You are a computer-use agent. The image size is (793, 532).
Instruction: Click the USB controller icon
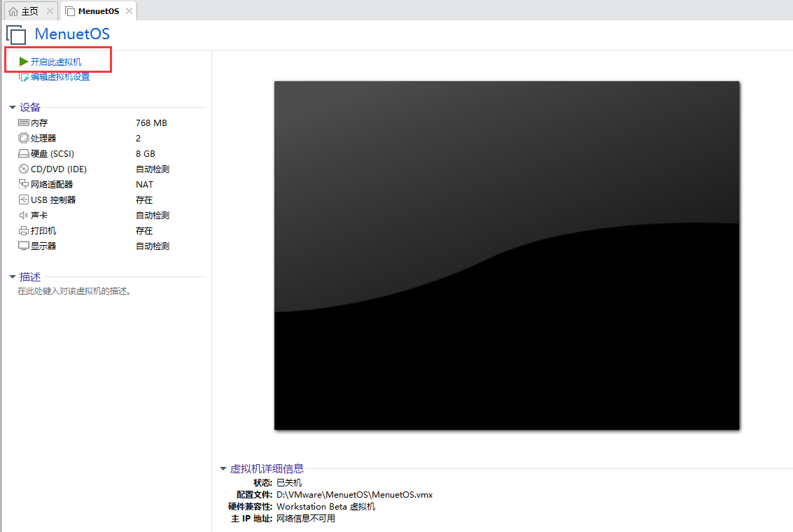pyautogui.click(x=24, y=200)
